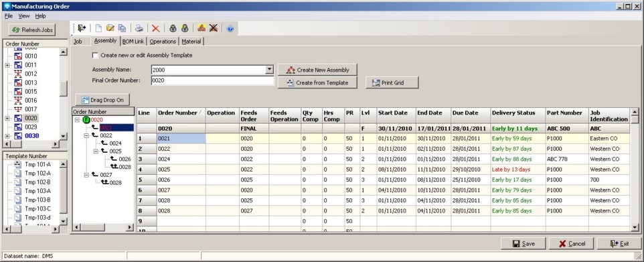Switch to the Material tab
644x262 pixels.
pyautogui.click(x=191, y=42)
